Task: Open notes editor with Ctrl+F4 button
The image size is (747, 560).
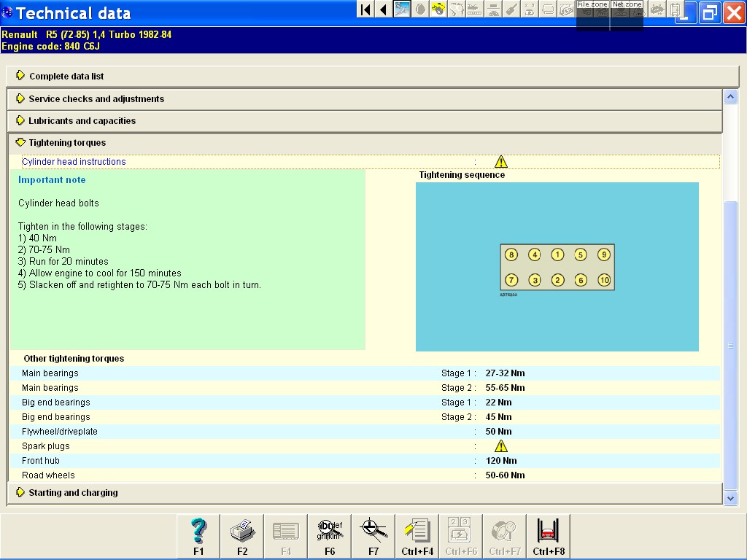Action: [x=417, y=536]
